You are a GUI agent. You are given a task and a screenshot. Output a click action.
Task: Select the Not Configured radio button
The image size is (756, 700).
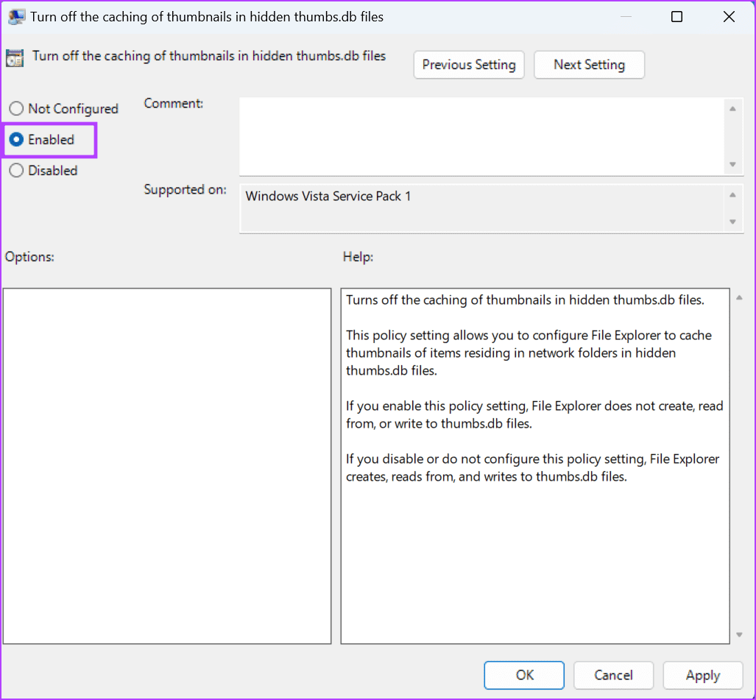(16, 108)
